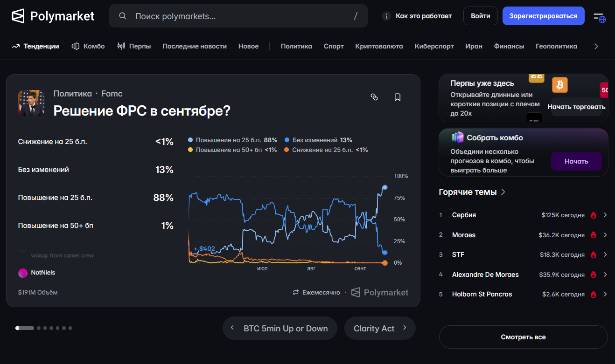
Task: Click the flame icon next to Alexandre De Moraes
Action: [594, 275]
